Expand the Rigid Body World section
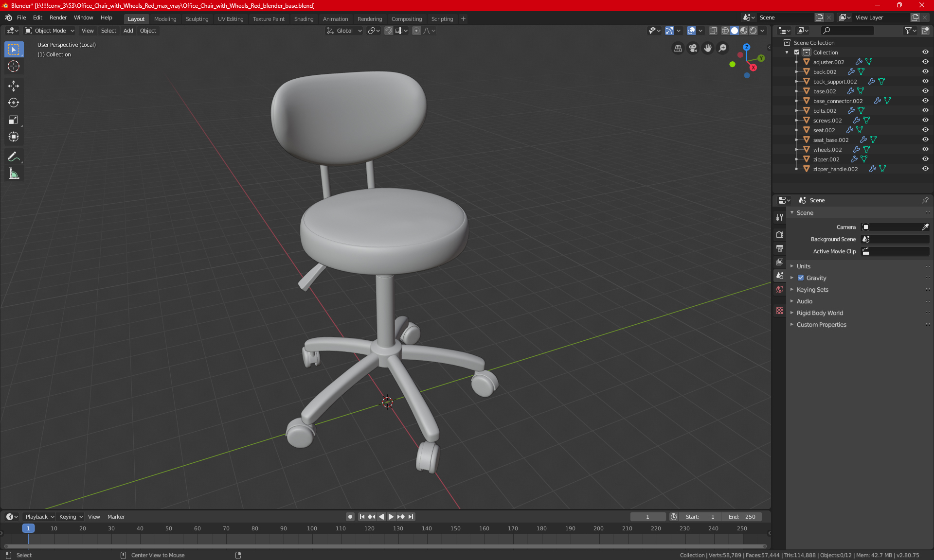Screen dimensions: 934x560 pos(820,313)
